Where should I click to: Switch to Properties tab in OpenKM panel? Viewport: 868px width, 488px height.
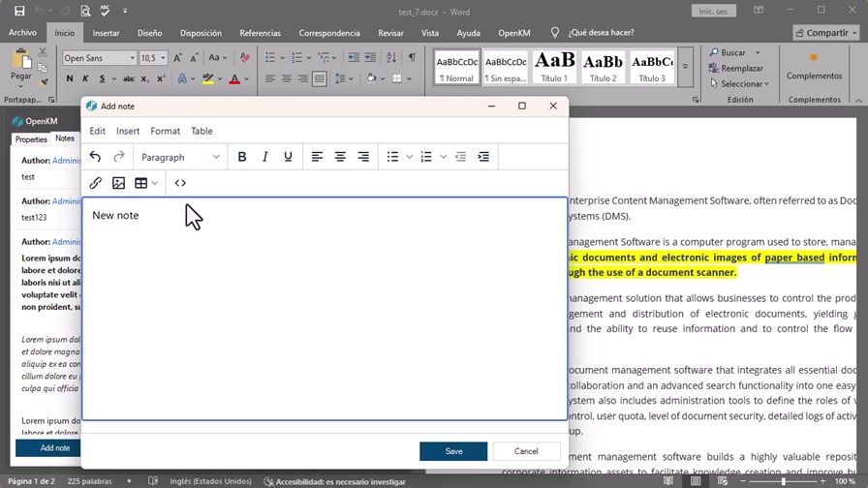pyautogui.click(x=31, y=139)
